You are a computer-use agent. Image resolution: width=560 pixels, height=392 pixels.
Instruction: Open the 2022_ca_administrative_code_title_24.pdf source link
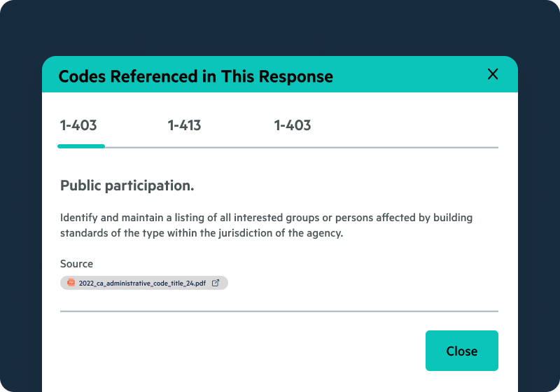(142, 283)
